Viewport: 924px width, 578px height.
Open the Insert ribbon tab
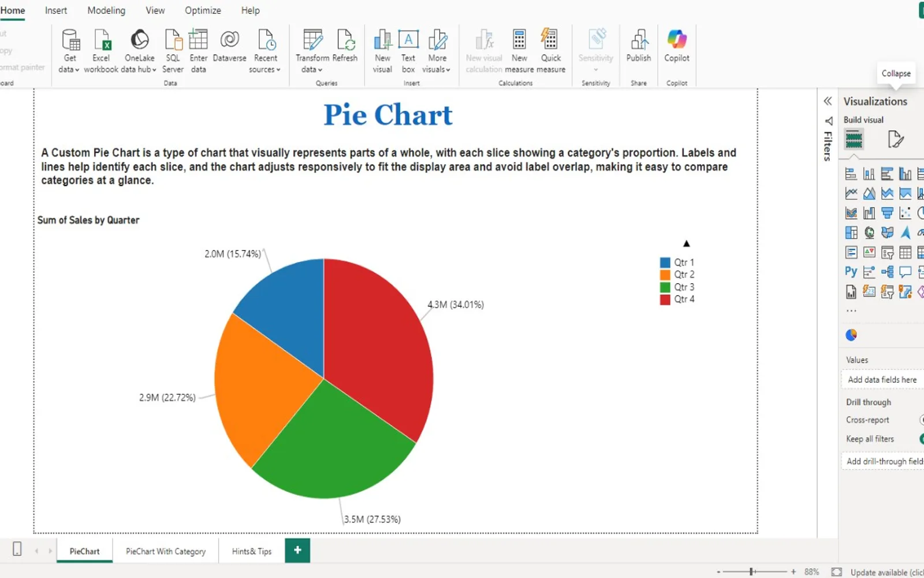(x=56, y=10)
